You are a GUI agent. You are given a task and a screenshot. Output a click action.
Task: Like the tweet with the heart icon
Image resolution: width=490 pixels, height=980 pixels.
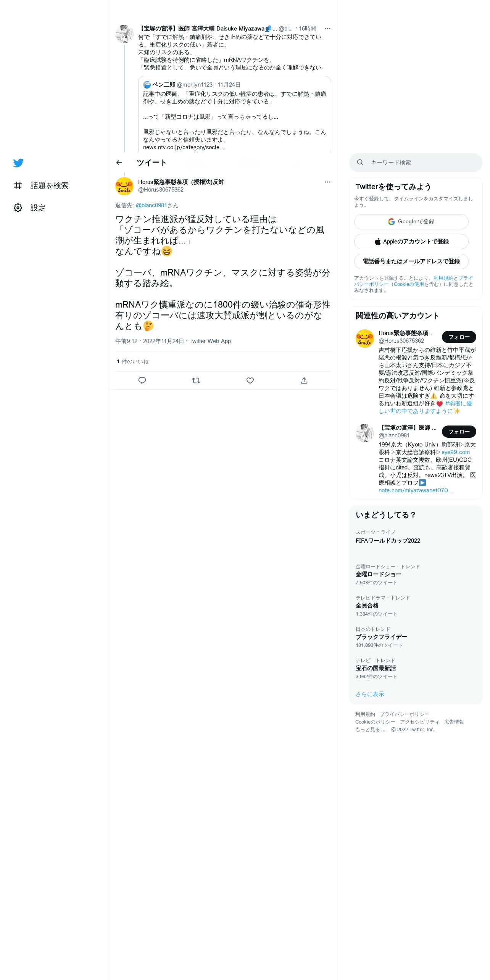250,380
